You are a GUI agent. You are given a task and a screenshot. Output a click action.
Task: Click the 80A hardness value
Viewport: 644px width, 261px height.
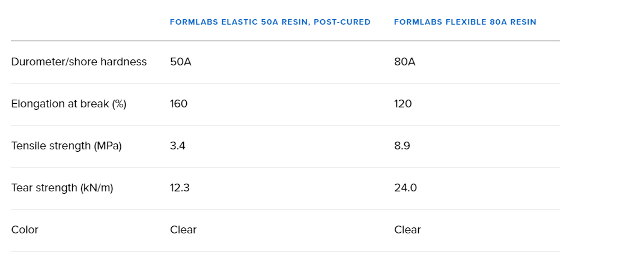[x=404, y=62]
